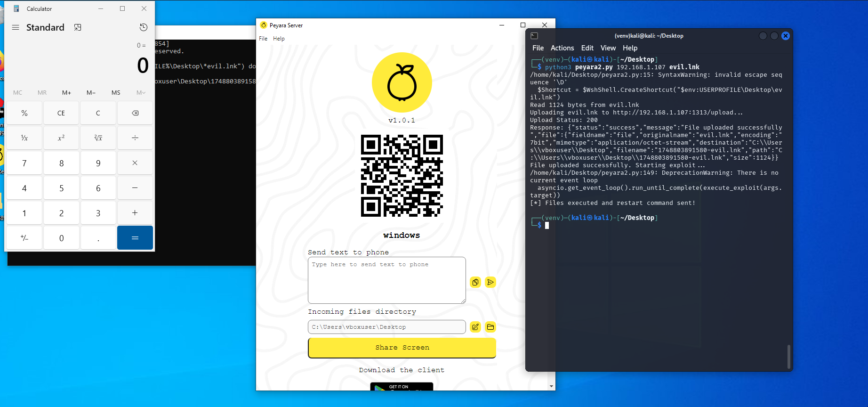
Task: Click the plus key in Calculator
Action: pos(135,213)
